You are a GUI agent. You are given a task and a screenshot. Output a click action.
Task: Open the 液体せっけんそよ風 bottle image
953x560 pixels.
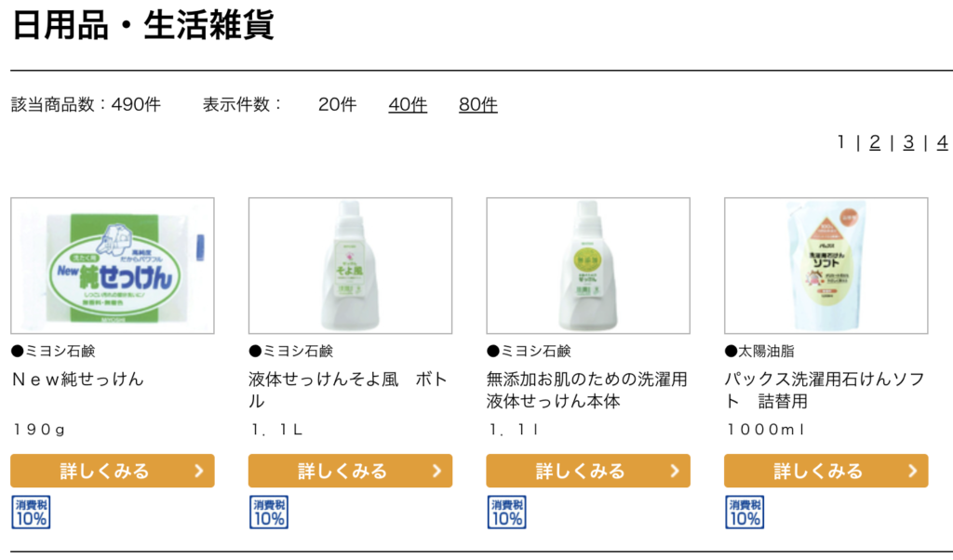[350, 265]
